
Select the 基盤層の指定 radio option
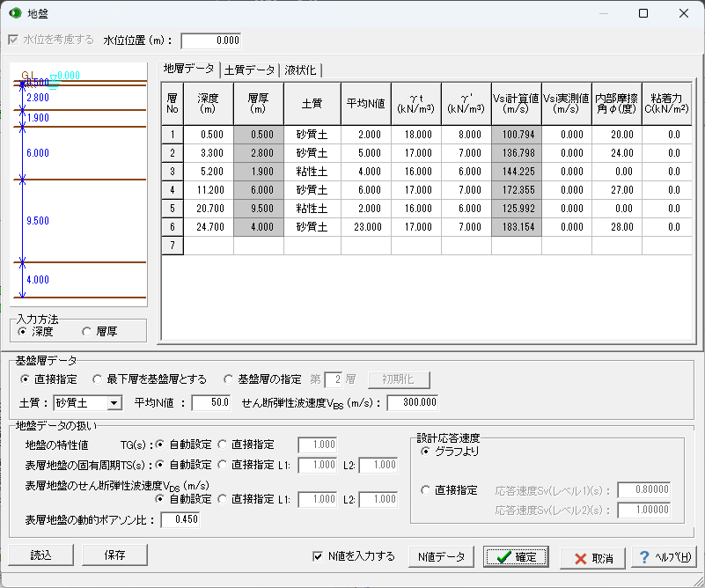(230, 379)
